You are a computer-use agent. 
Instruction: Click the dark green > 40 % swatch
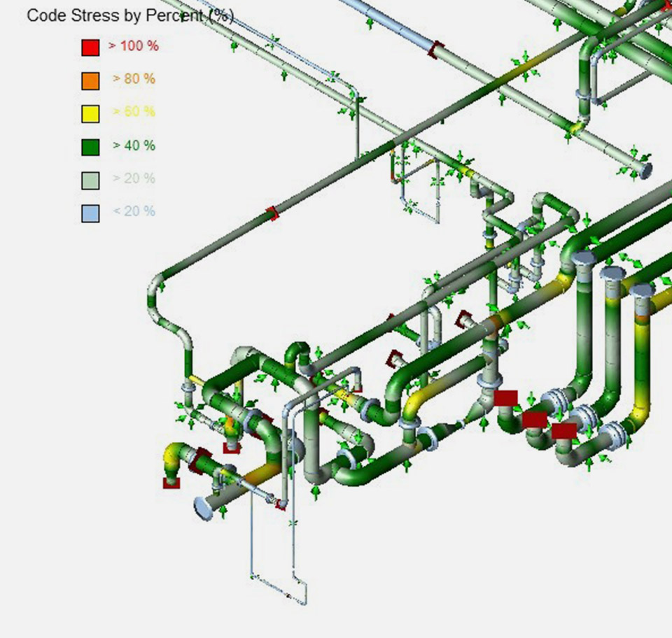(90, 147)
